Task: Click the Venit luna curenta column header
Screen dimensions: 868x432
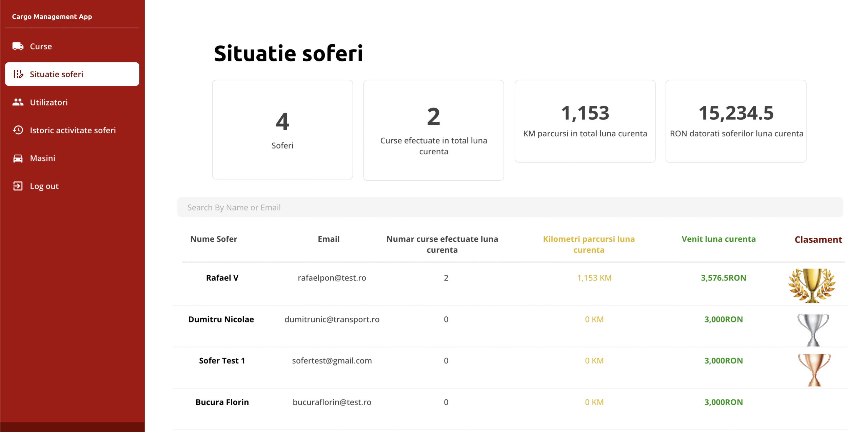Action: tap(718, 239)
